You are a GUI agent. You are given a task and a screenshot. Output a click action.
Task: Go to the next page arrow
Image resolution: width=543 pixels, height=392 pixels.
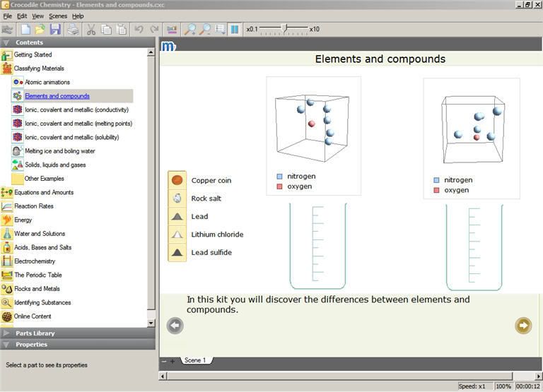(x=523, y=325)
